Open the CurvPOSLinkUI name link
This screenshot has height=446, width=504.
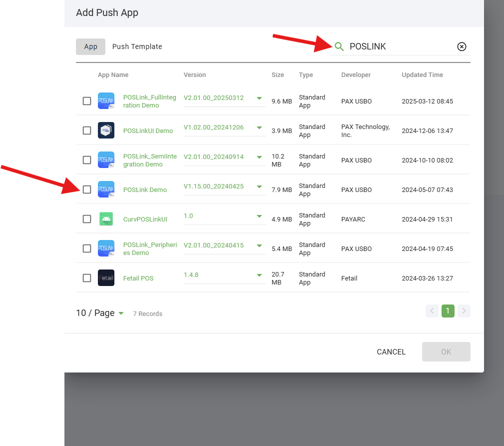(x=145, y=219)
